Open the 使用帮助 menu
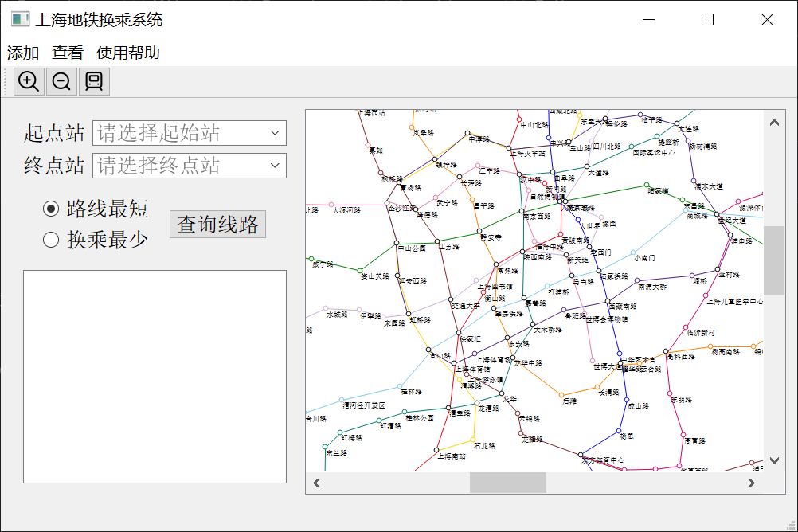Viewport: 798px width, 532px height. (x=127, y=53)
